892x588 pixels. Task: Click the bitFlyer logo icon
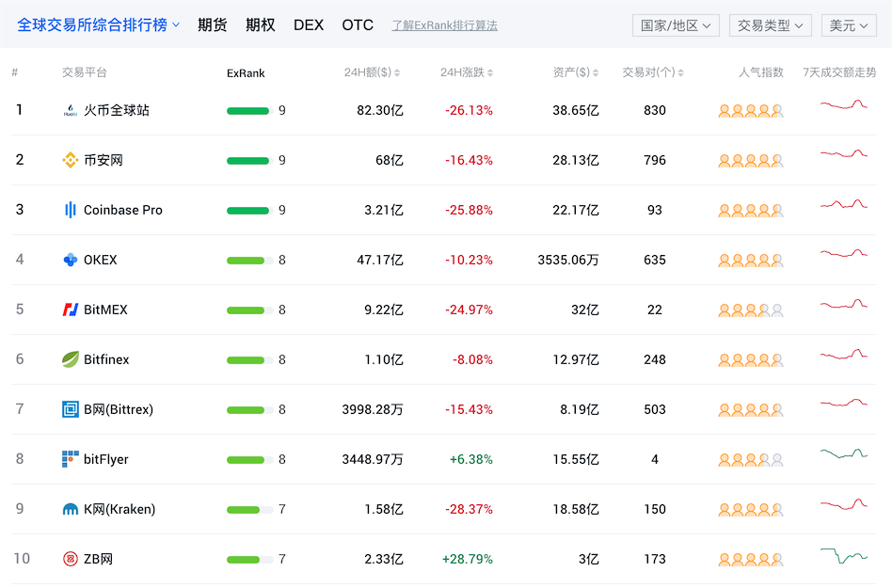[71, 459]
